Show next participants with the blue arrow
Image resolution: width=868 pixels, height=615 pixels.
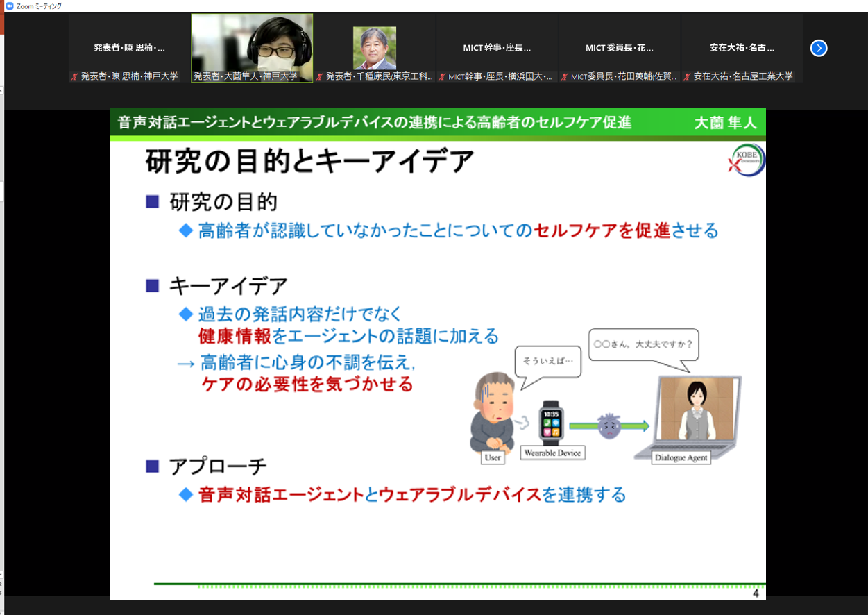[819, 48]
